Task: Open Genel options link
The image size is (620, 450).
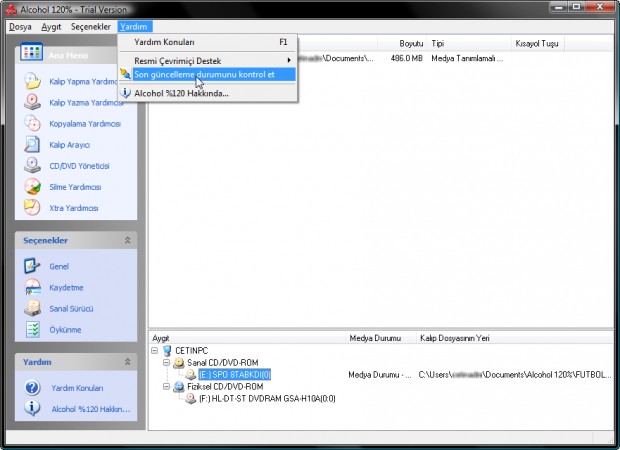Action: click(59, 266)
